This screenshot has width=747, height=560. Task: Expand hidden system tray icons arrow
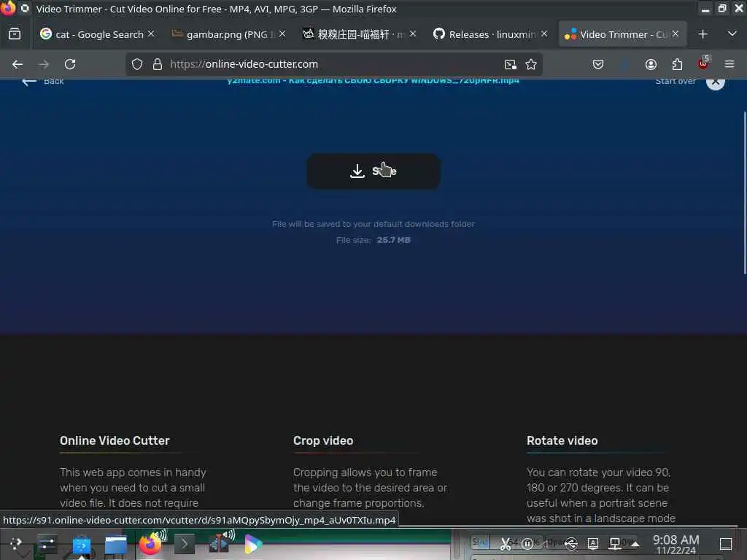635,544
